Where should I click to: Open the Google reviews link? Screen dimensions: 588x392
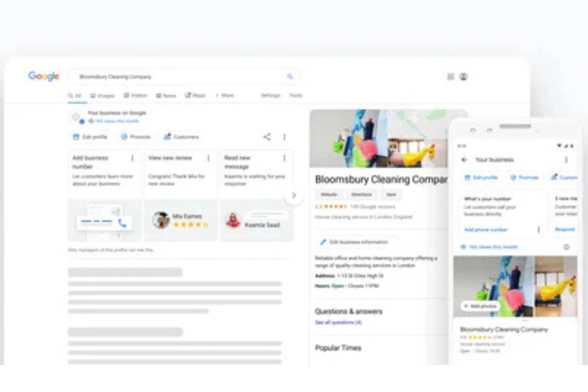(x=372, y=207)
